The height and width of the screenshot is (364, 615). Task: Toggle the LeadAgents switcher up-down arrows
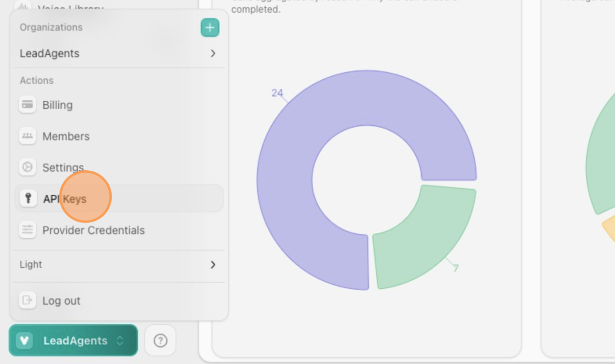[x=120, y=341]
